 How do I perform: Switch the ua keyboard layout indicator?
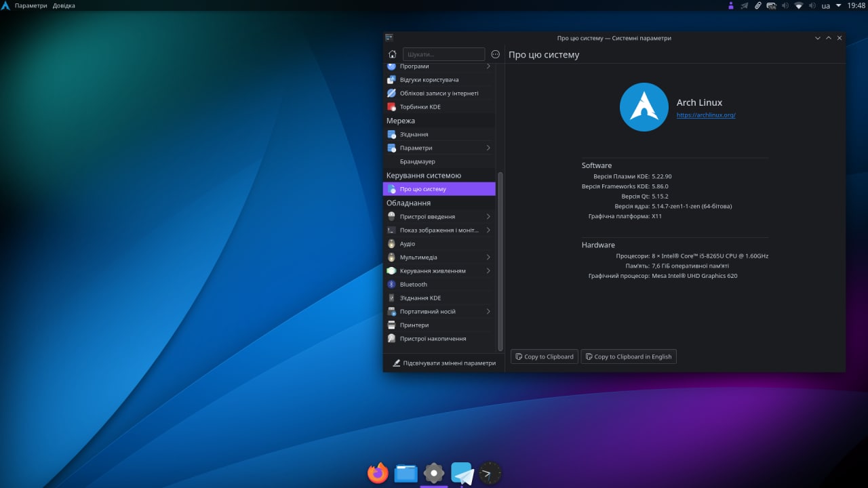[825, 5]
